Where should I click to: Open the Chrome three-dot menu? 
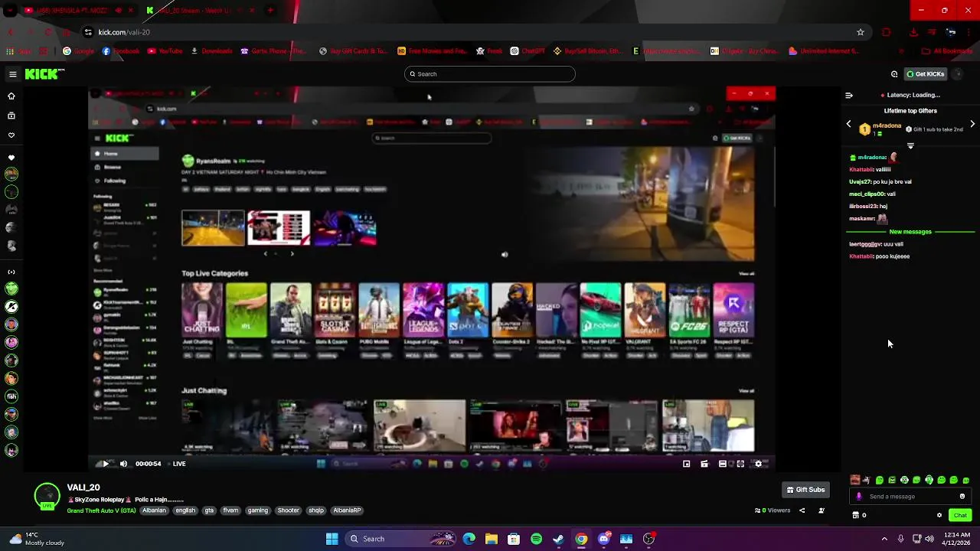tap(970, 32)
